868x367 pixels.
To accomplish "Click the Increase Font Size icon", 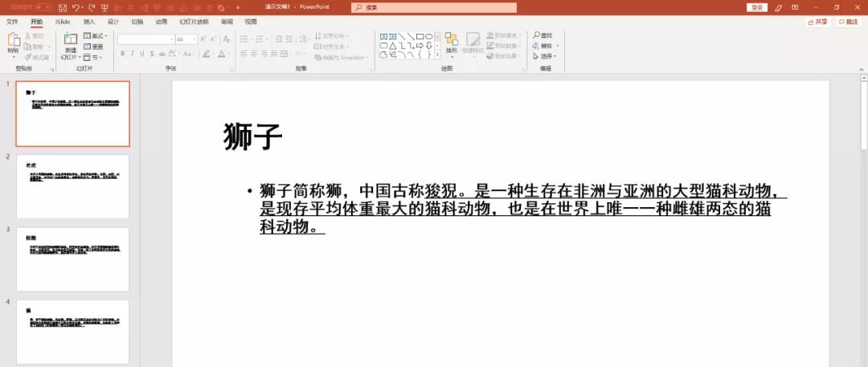I will [203, 39].
